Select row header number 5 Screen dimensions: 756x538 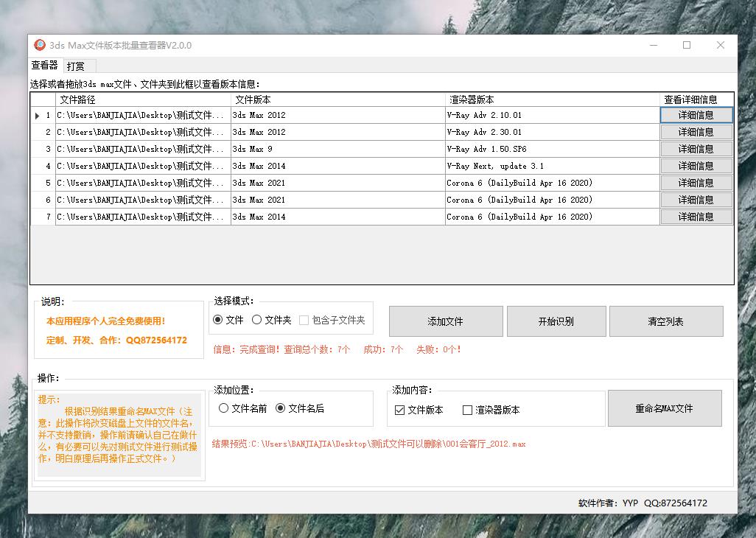pyautogui.click(x=43, y=183)
